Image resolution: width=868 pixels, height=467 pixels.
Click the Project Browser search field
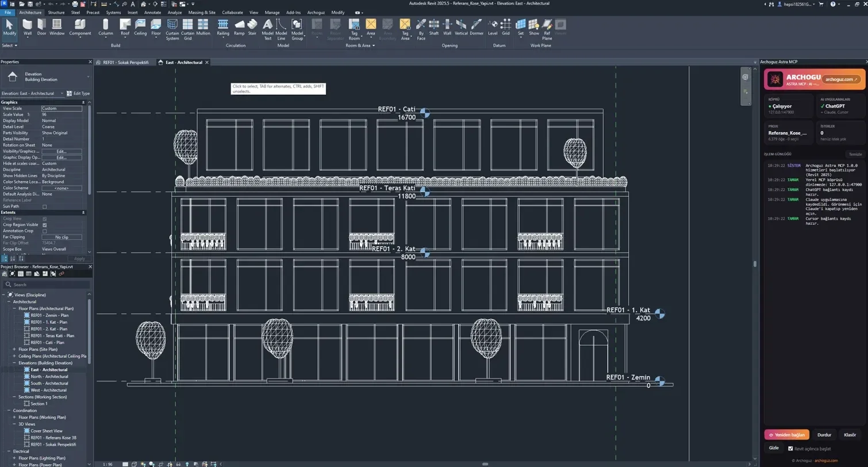(46, 285)
